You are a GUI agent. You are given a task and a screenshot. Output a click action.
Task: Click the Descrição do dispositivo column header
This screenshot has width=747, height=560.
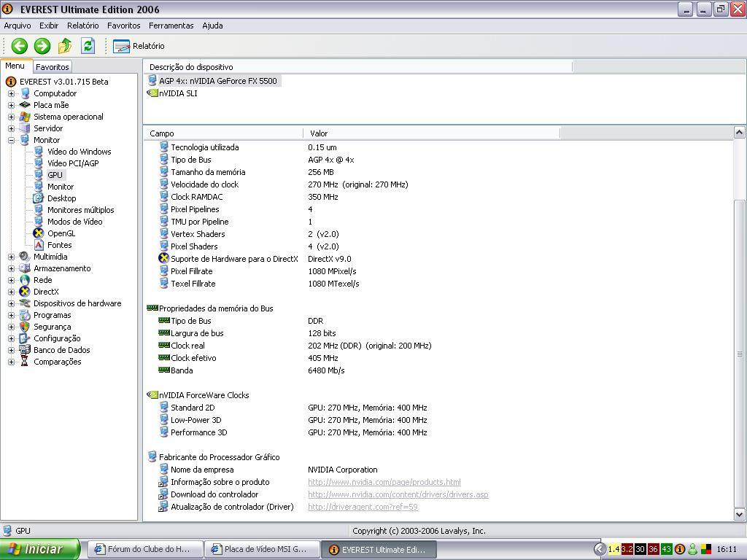pos(357,67)
